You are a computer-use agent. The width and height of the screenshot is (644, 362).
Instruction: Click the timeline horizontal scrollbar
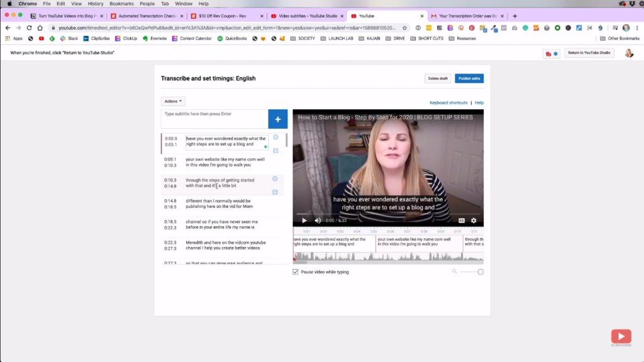(x=300, y=262)
